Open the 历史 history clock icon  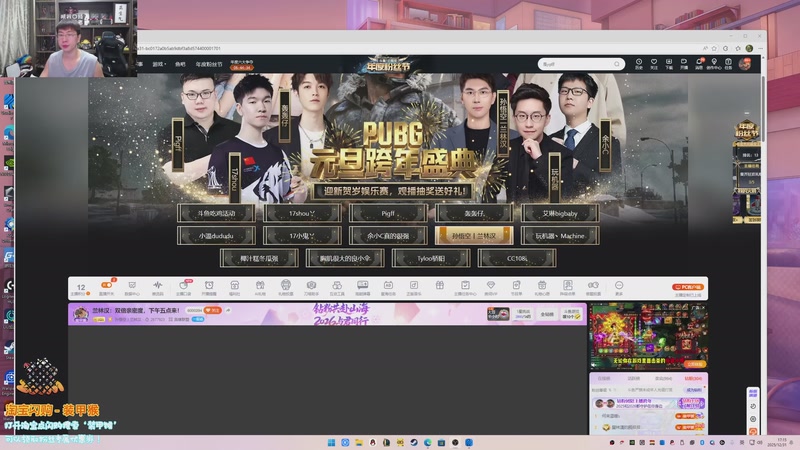click(x=639, y=63)
